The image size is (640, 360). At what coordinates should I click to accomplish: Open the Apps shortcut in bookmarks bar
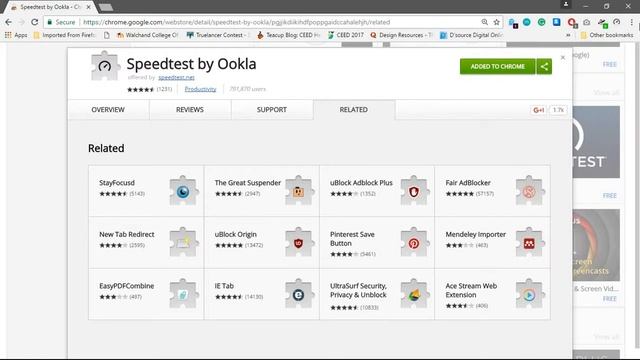tap(16, 35)
